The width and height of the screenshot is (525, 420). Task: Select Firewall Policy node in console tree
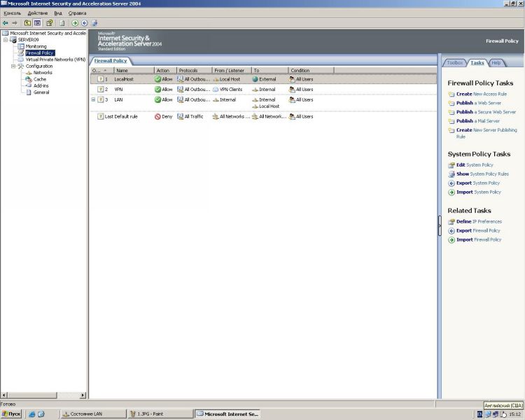click(x=40, y=53)
